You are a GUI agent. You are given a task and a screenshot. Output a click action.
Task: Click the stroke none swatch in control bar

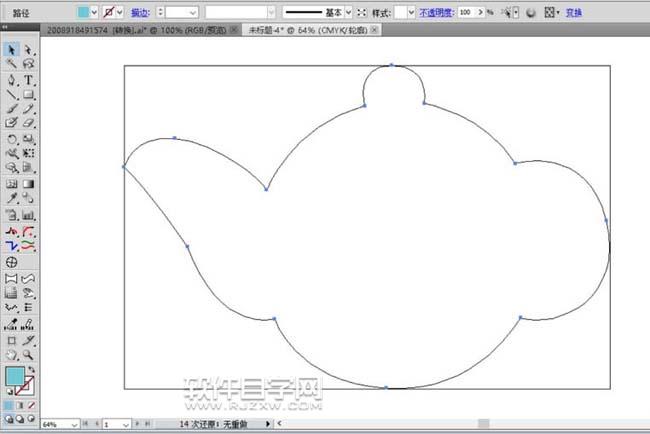tap(109, 12)
